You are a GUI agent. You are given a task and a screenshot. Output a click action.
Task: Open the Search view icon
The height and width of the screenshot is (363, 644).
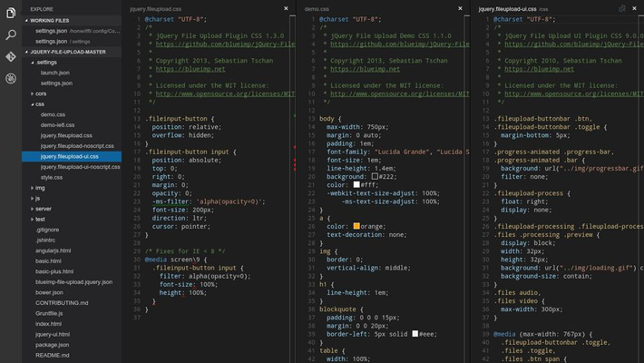tap(11, 35)
